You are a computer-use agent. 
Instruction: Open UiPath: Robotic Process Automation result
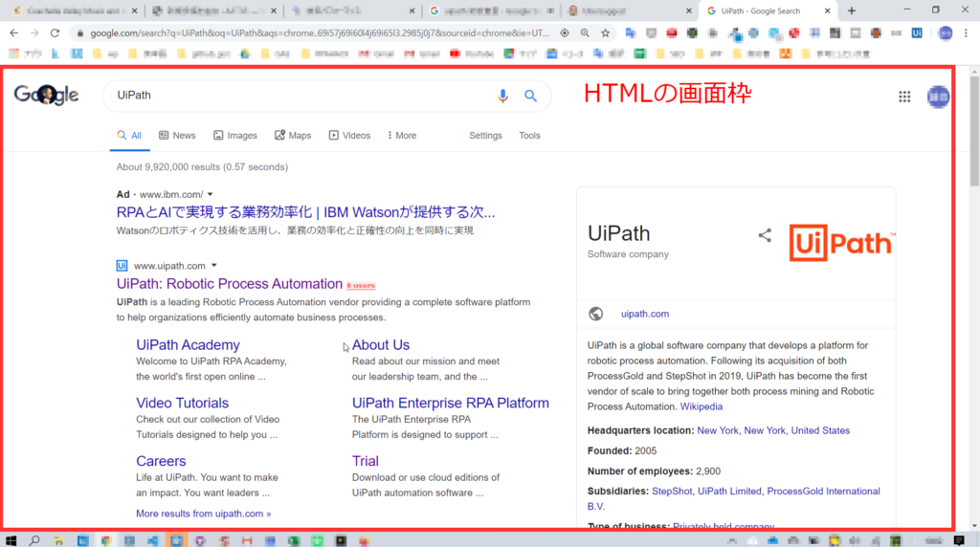coord(230,284)
